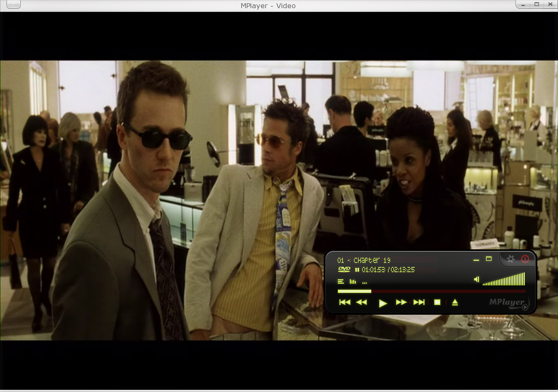
Task: Rewind the DVD playback
Action: (x=361, y=302)
